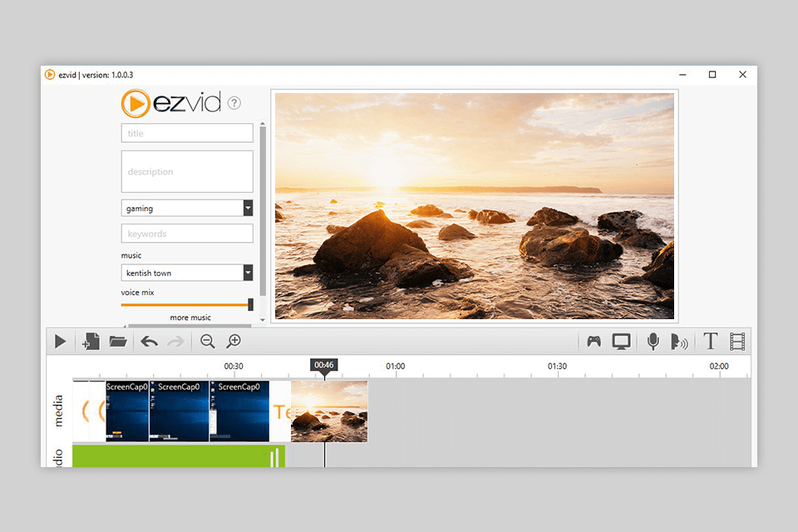Select the orange text slide clip

click(280, 411)
